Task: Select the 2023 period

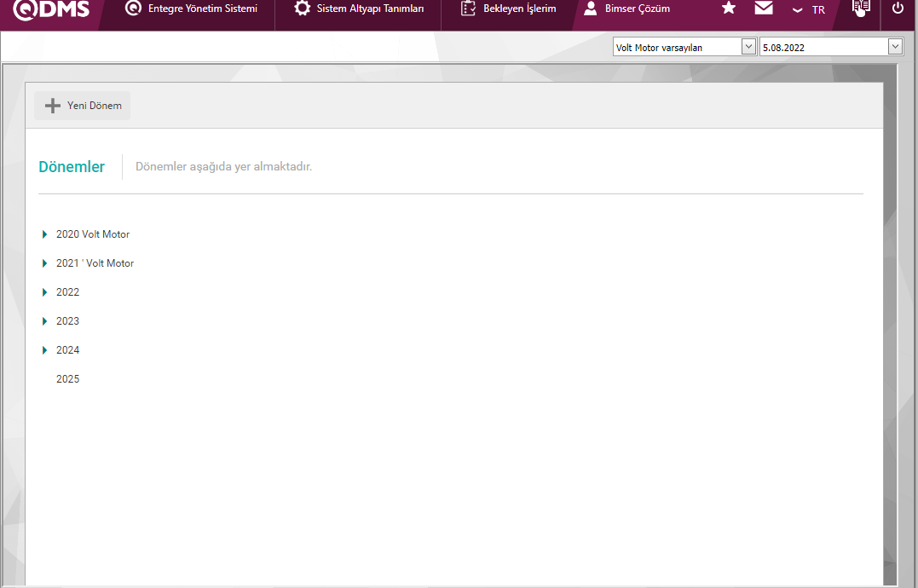Action: click(x=68, y=321)
